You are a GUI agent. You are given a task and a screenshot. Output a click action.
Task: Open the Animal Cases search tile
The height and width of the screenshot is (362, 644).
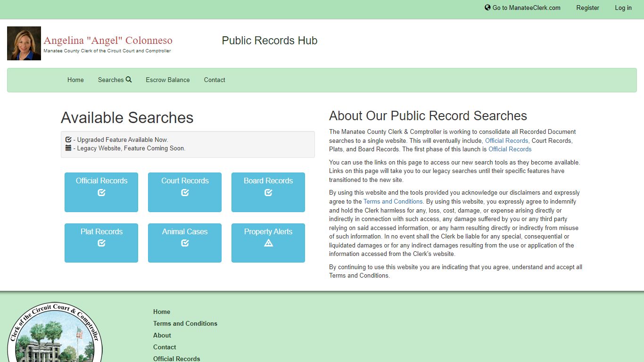[185, 243]
